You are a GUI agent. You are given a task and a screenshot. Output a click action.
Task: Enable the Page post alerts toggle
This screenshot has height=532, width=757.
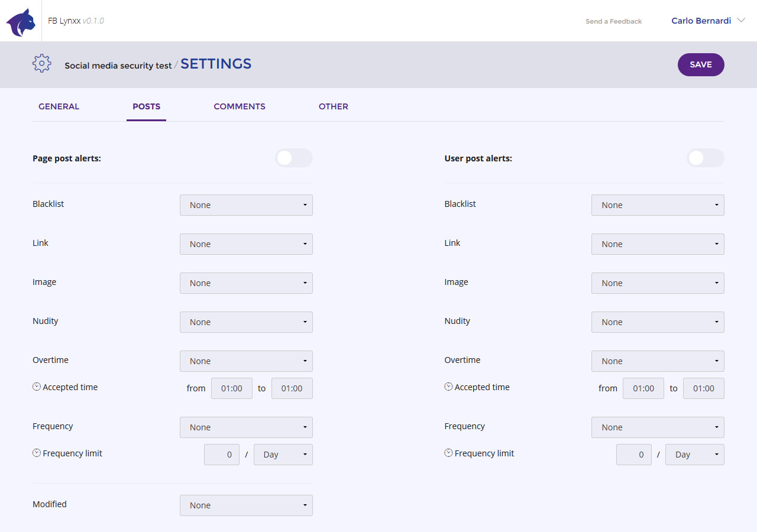coord(294,158)
